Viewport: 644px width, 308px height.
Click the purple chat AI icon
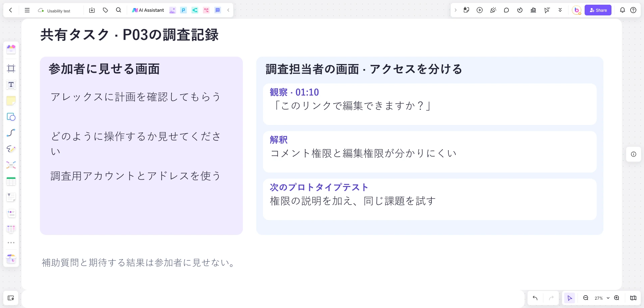click(x=218, y=10)
